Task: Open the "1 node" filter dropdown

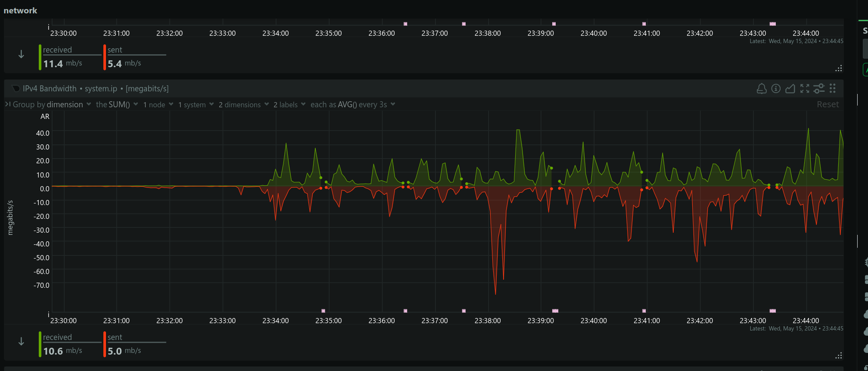Action: pos(158,105)
